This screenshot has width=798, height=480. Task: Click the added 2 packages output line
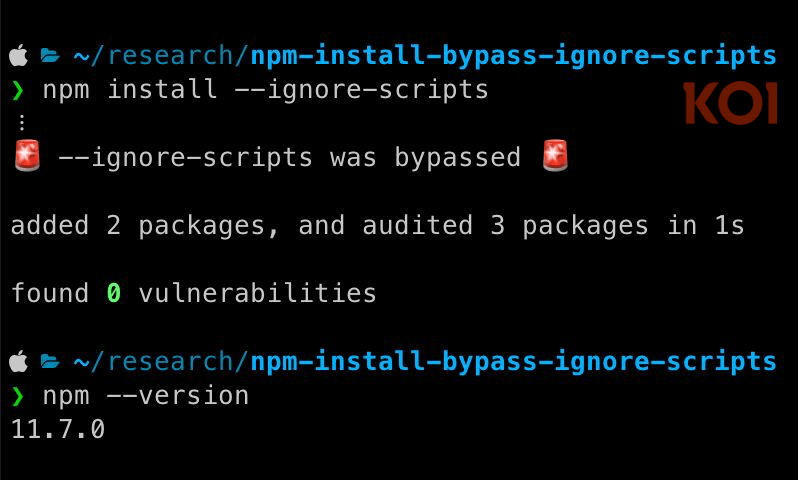coord(377,226)
